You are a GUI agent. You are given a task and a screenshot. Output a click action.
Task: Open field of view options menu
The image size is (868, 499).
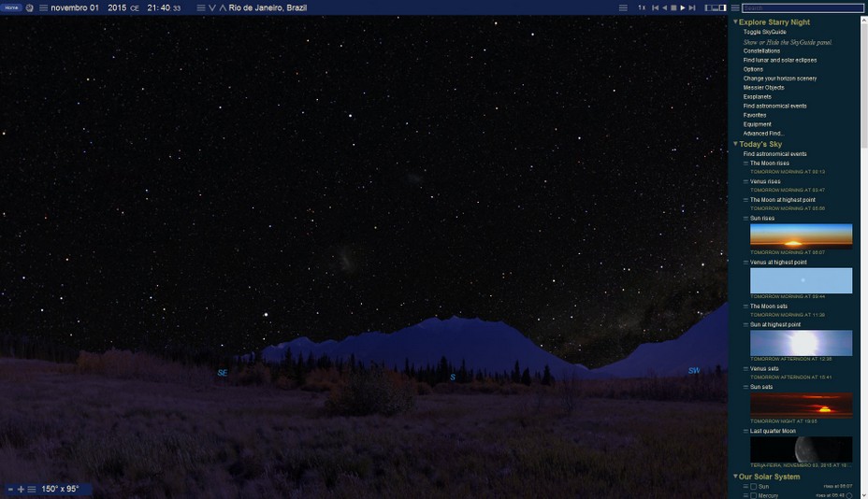pos(32,490)
